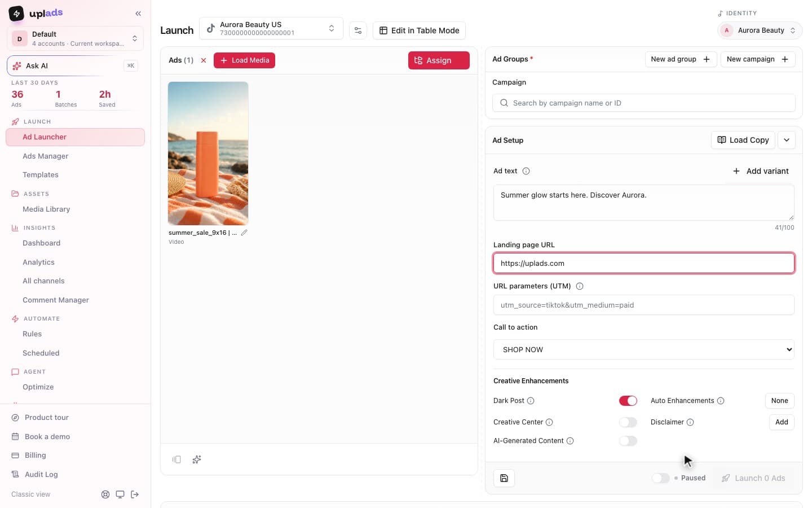Click the AI sparkle icon below ads
The image size is (812, 508).
pos(197,459)
